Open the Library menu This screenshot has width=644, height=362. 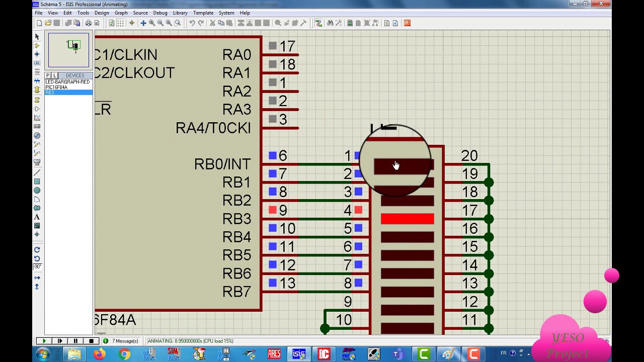coord(180,13)
